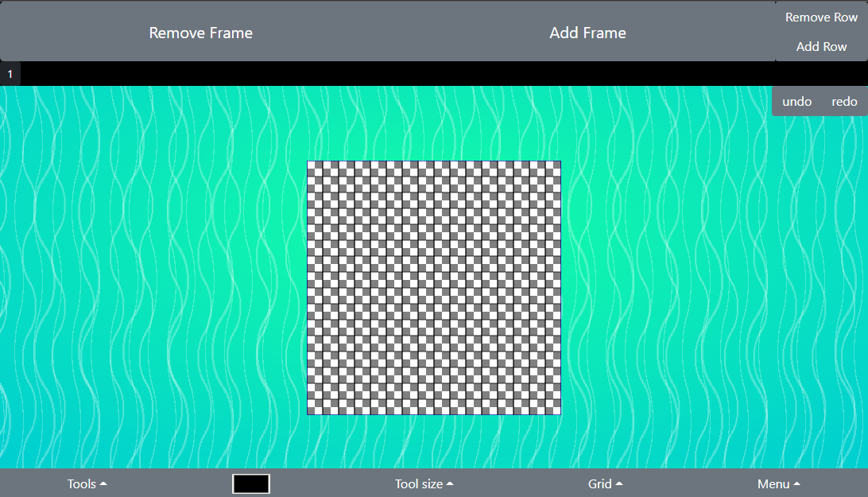Select frame tab number 1

(x=10, y=74)
